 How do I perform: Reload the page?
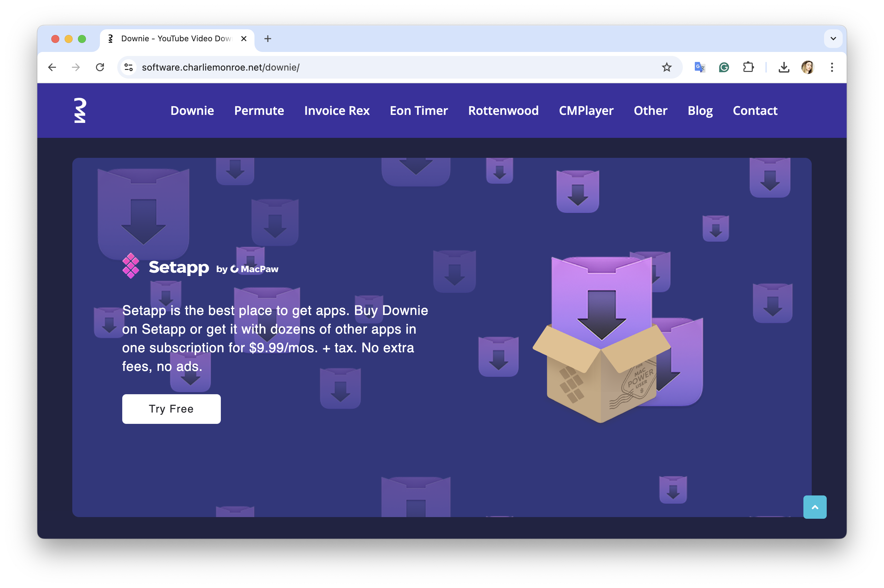[x=100, y=68]
